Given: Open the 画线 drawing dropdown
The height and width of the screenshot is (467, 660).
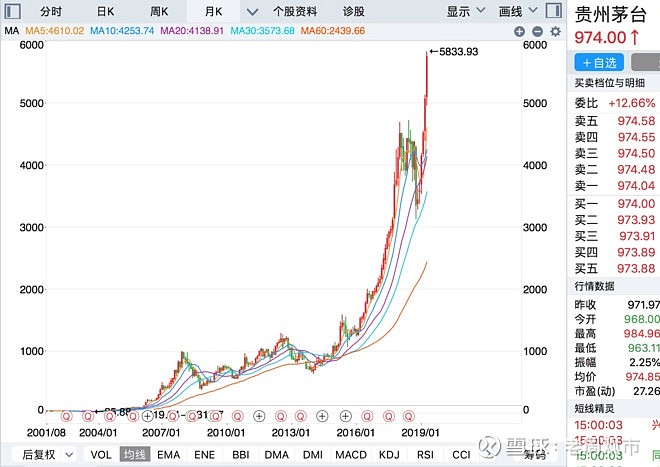Looking at the screenshot, I should [518, 11].
